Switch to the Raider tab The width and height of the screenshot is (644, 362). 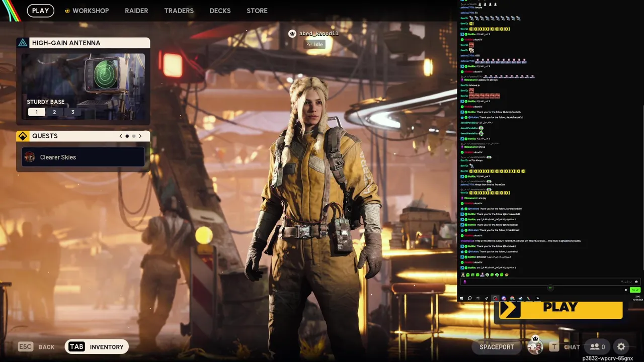point(136,11)
